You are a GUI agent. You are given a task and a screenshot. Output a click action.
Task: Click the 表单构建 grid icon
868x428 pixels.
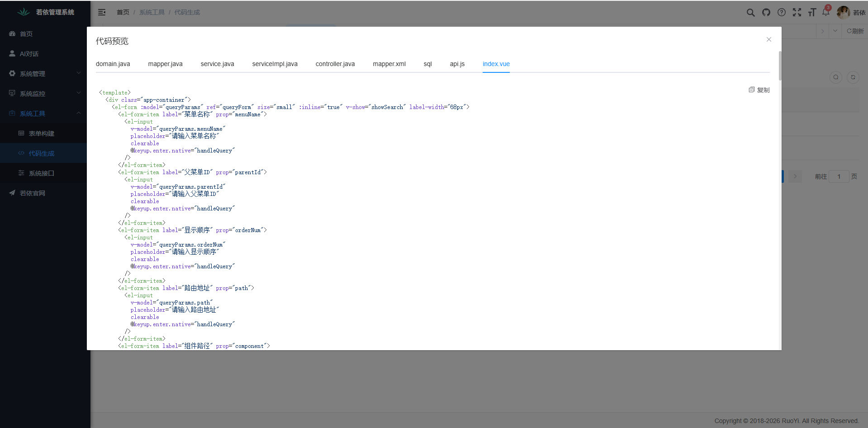21,133
